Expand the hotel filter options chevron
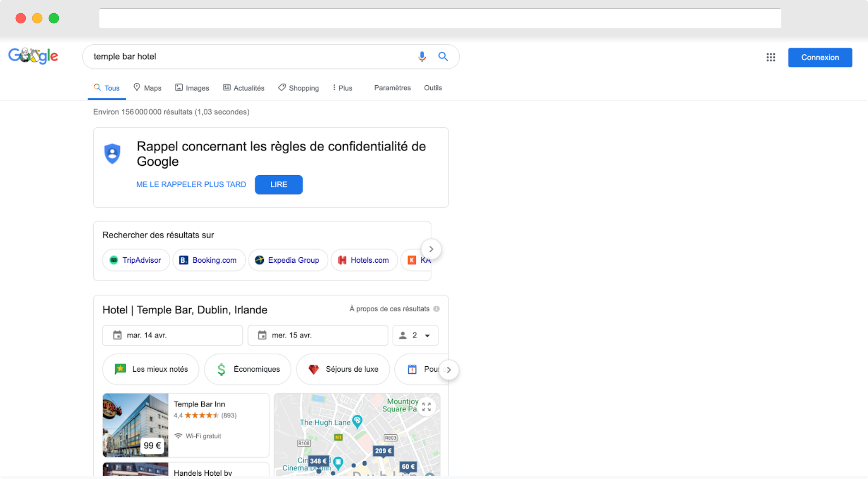 tap(449, 369)
